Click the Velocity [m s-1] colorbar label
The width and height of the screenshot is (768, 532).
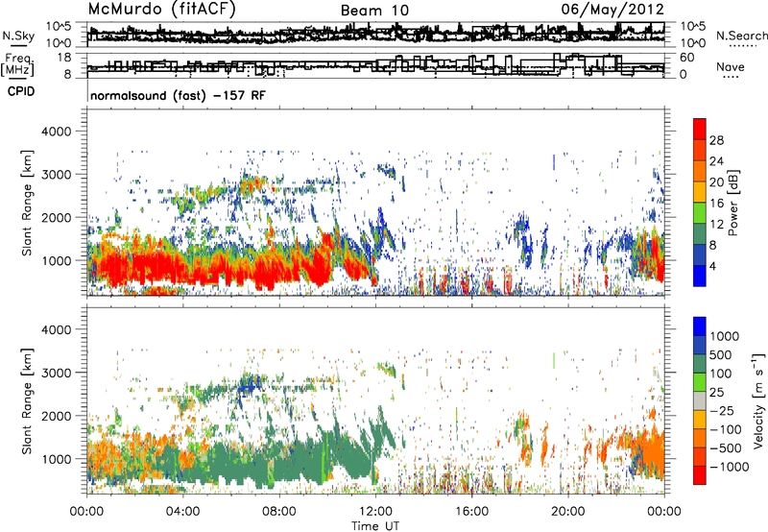(x=759, y=400)
